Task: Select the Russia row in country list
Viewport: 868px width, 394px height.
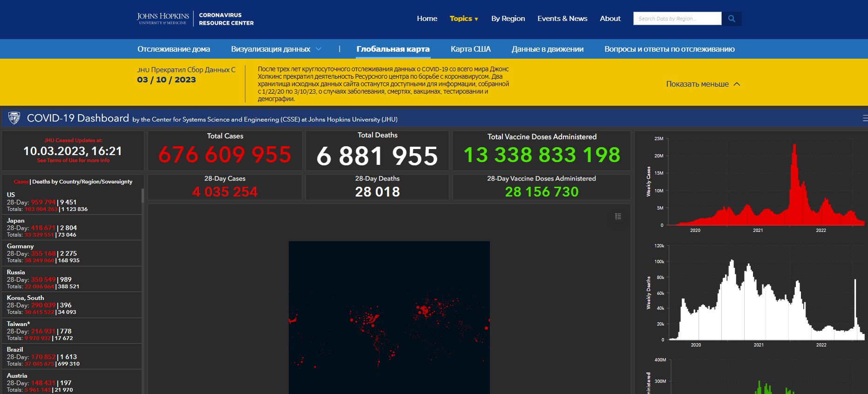Action: click(71, 279)
